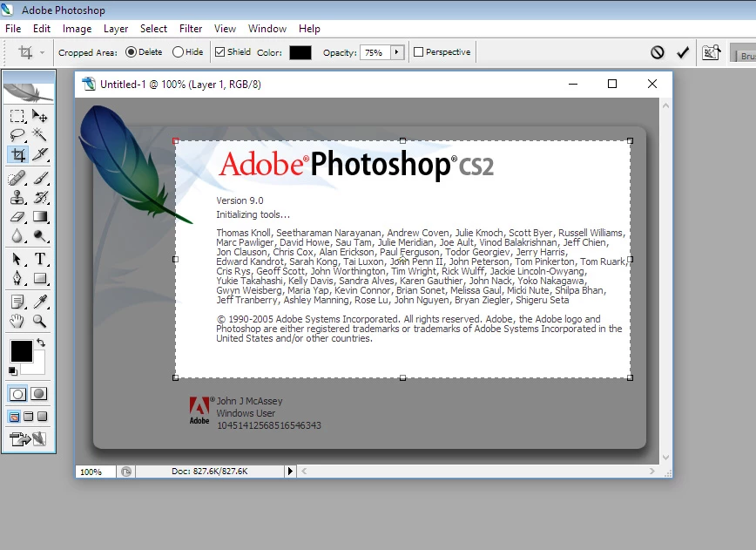Click the Adobe Online feather banner
This screenshot has width=756, height=550.
tap(29, 92)
